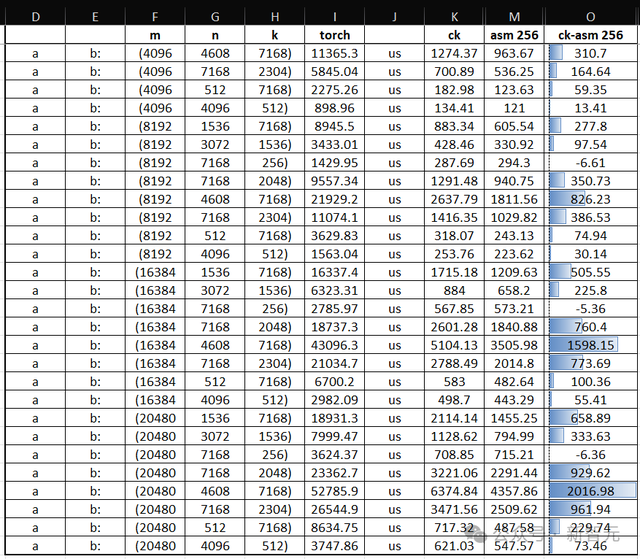The height and width of the screenshot is (559, 640).
Task: Select column header H
Action: point(275,17)
